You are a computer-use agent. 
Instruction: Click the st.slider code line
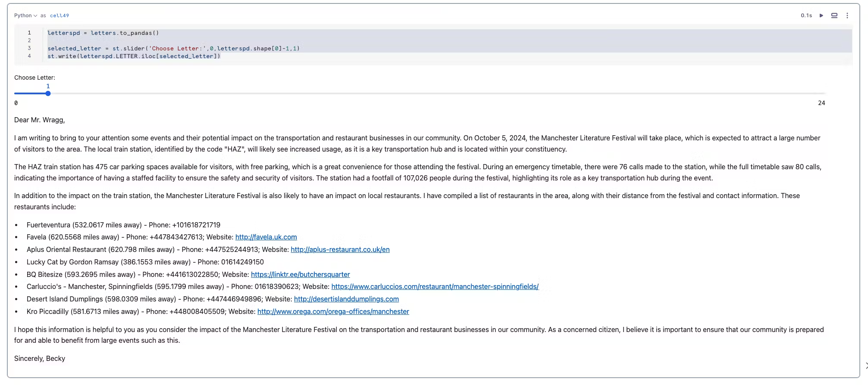pyautogui.click(x=173, y=49)
